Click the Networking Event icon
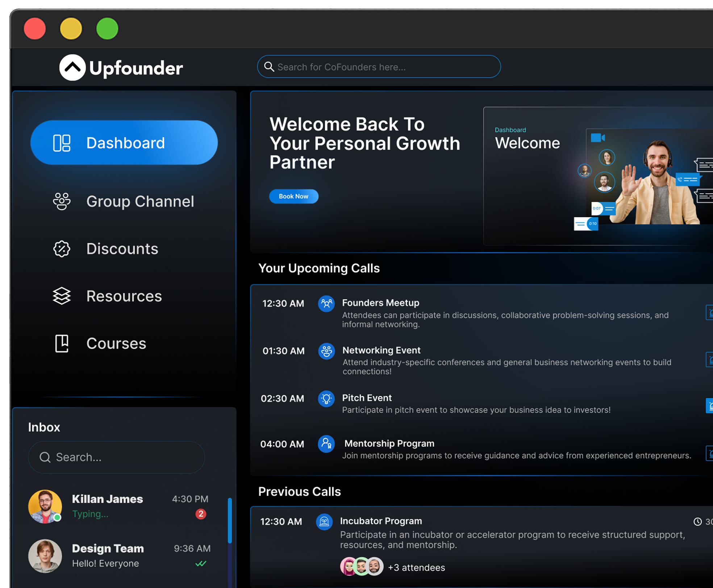 [x=326, y=351]
